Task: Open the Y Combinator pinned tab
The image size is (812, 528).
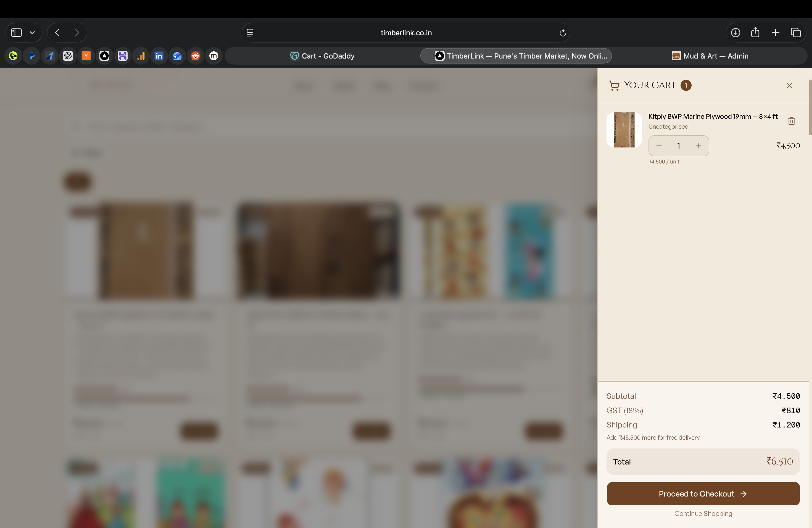Action: click(86, 56)
